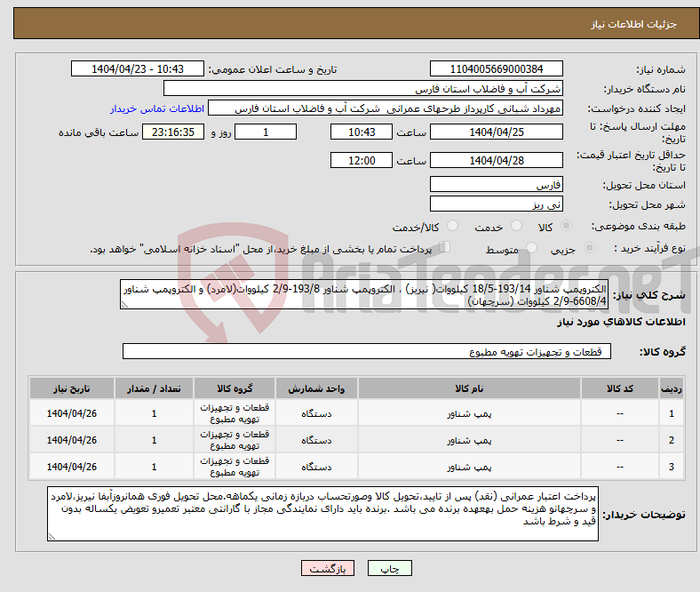Click the row number 3 cell
Image resolution: width=700 pixels, height=592 pixels.
(x=671, y=467)
